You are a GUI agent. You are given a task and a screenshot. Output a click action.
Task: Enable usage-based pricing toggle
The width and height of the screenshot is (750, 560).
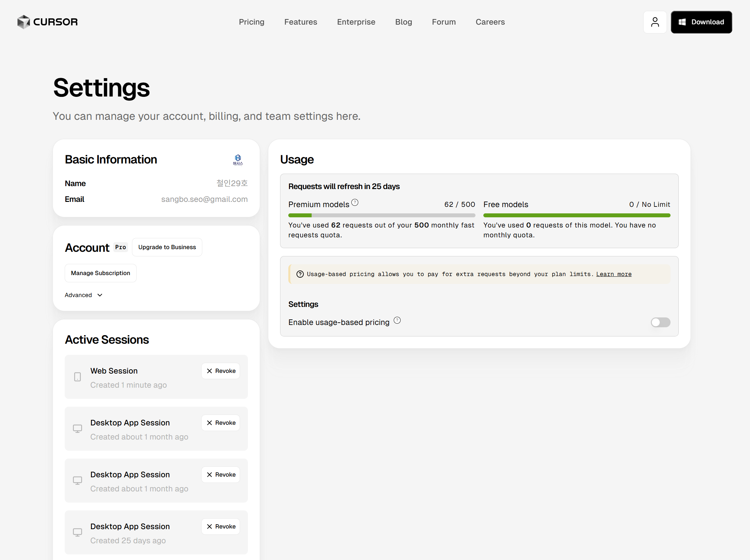660,322
